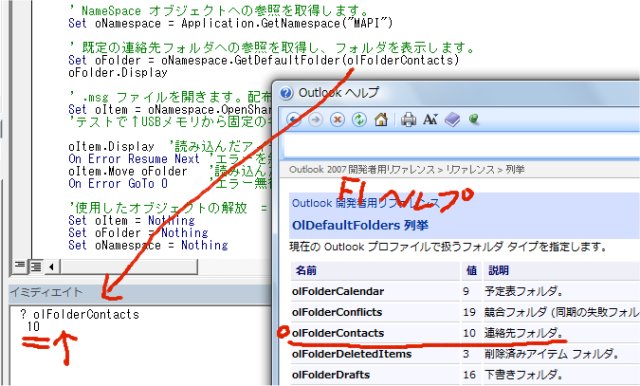The height and width of the screenshot is (386, 640).
Task: Click the code window horizontal scroll left arrow
Action: pos(51,267)
